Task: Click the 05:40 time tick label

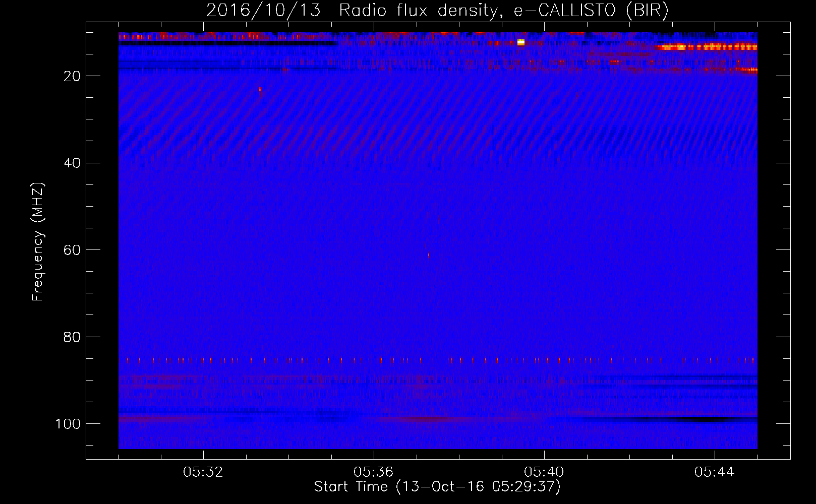Action: click(544, 472)
